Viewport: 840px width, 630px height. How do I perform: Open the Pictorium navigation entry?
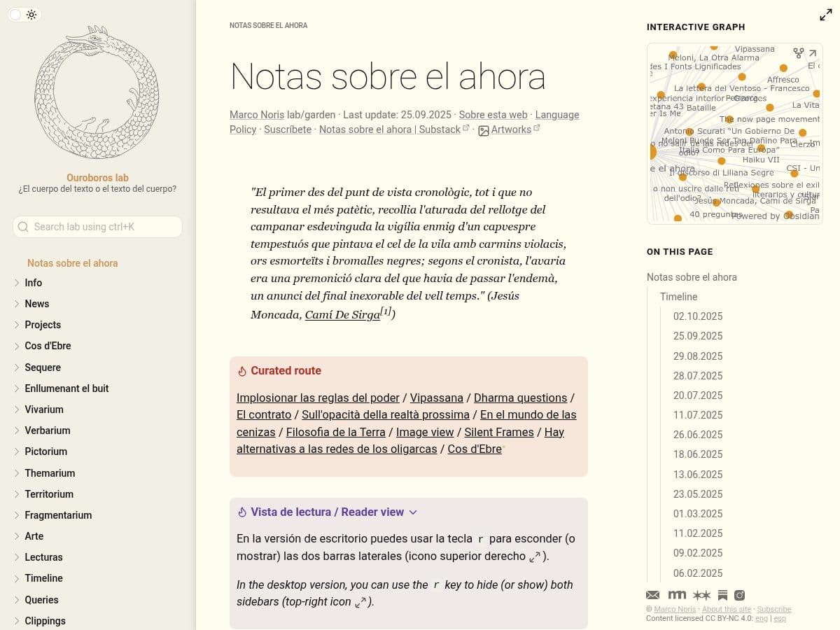45,451
